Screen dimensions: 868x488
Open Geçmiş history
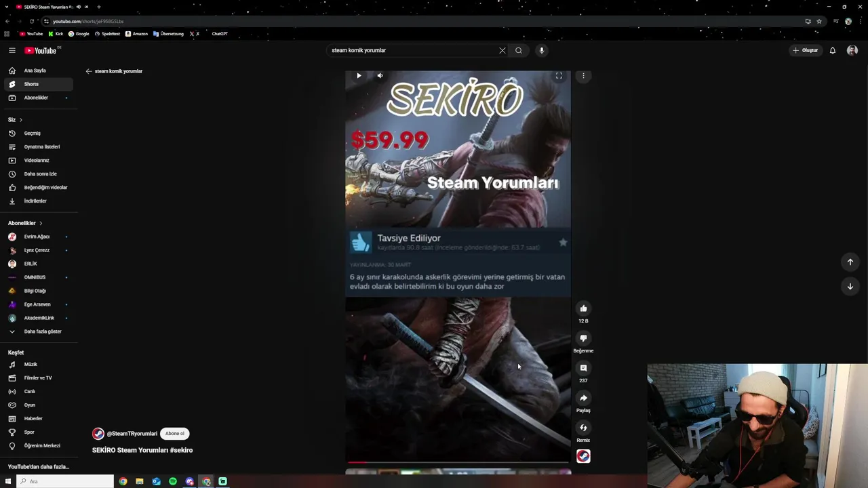[37, 134]
